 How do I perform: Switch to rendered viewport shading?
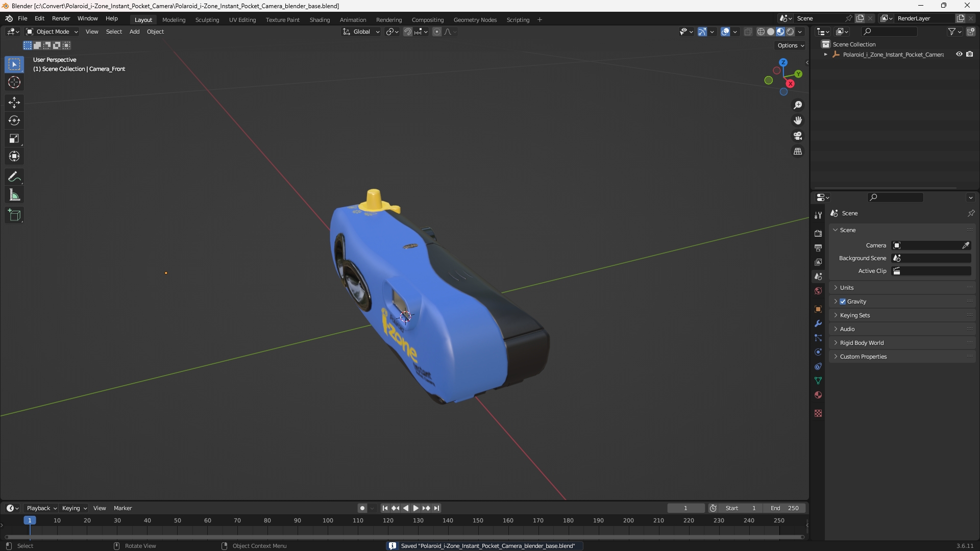pos(790,32)
